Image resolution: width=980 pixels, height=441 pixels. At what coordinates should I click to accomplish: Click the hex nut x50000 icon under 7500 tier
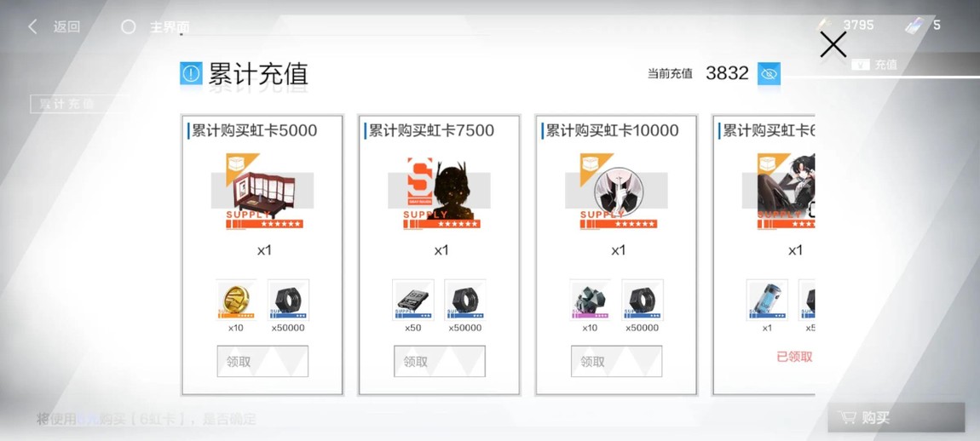click(465, 300)
